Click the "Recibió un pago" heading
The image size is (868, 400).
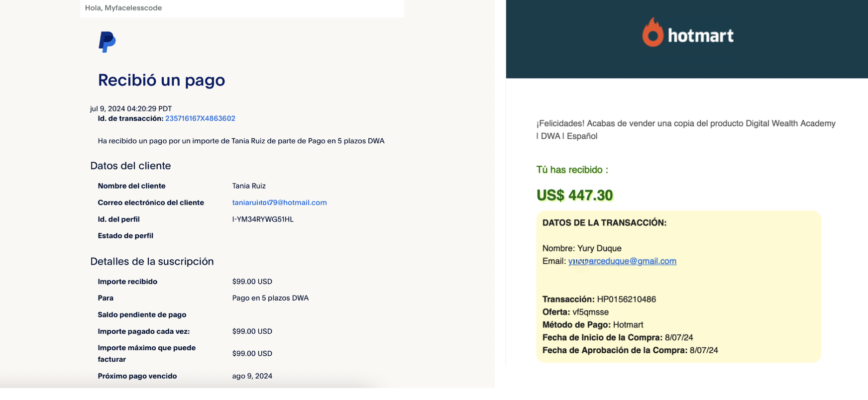coord(161,80)
